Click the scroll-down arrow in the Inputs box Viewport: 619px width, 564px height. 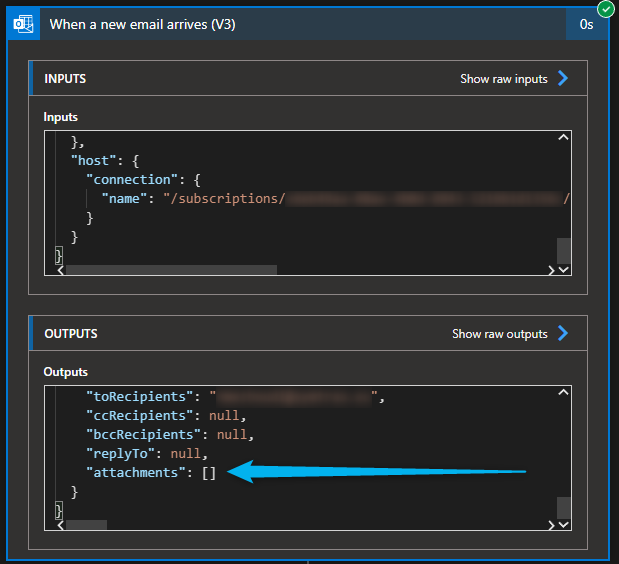coord(564,270)
